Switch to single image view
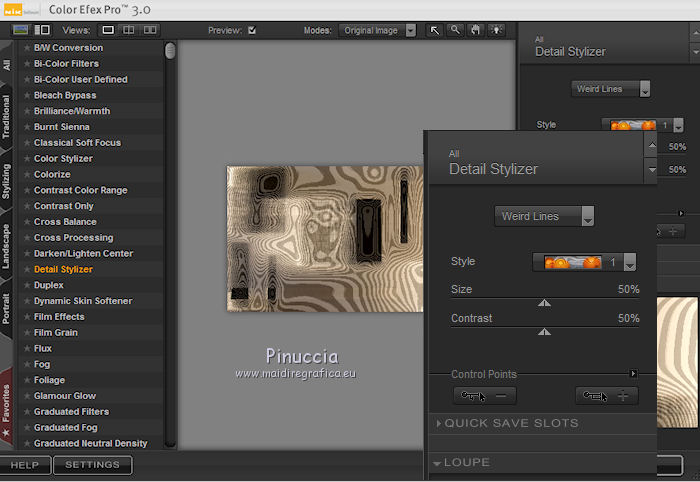Image resolution: width=700 pixels, height=482 pixels. tap(108, 30)
